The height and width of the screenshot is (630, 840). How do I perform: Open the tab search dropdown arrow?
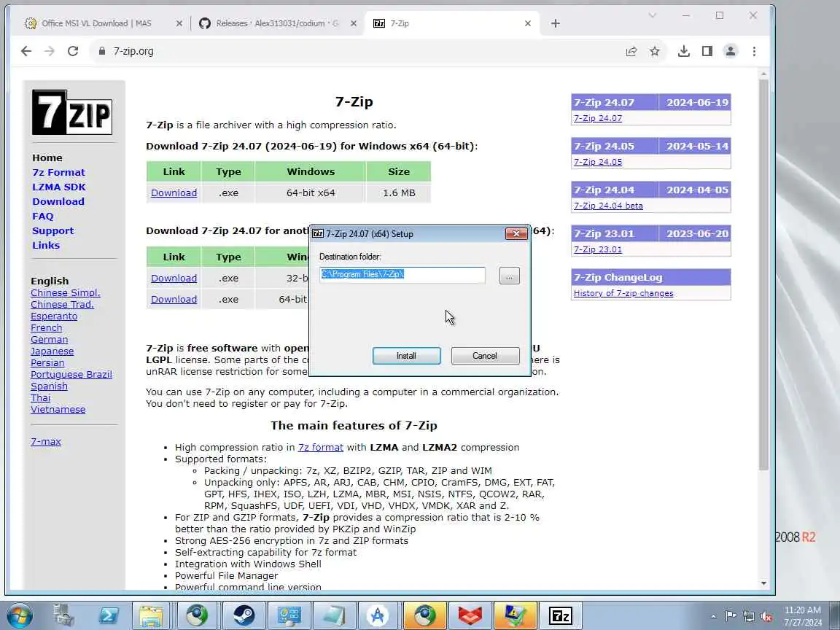(x=652, y=15)
